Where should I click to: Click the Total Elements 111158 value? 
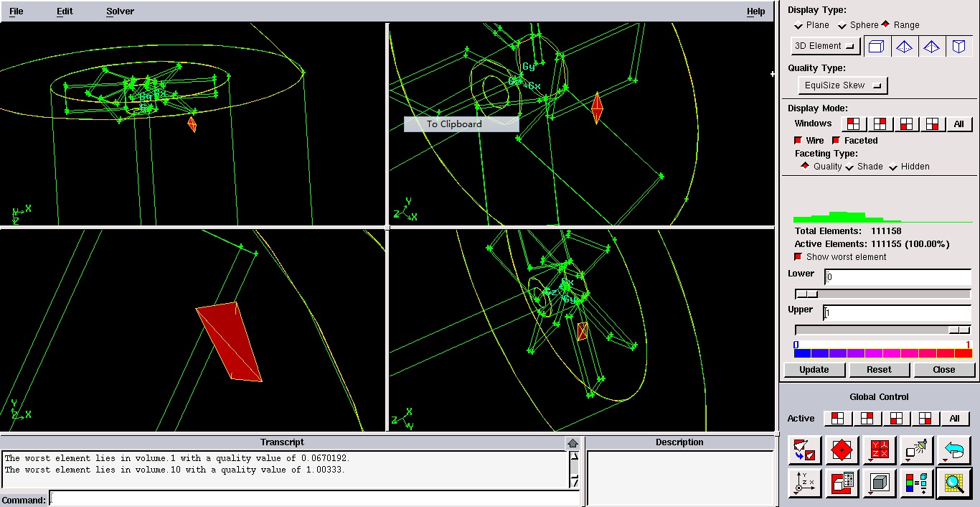886,231
